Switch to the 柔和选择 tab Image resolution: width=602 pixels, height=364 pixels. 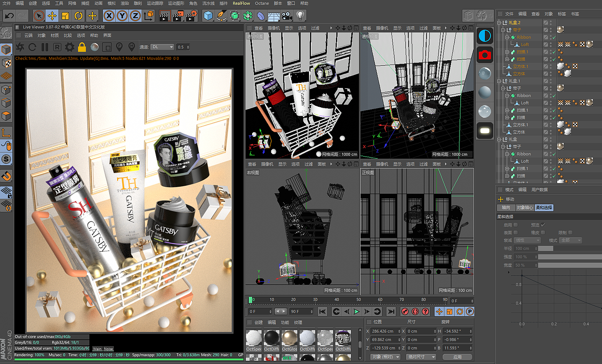tap(543, 207)
